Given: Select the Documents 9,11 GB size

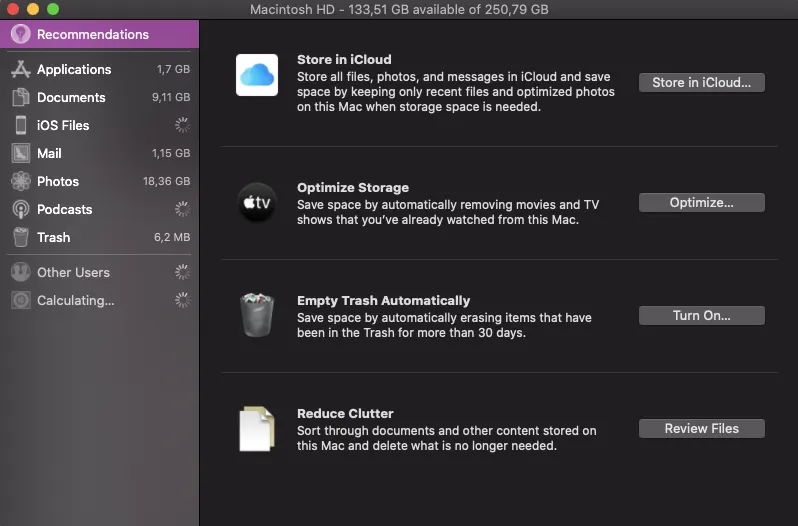Looking at the screenshot, I should tap(170, 97).
